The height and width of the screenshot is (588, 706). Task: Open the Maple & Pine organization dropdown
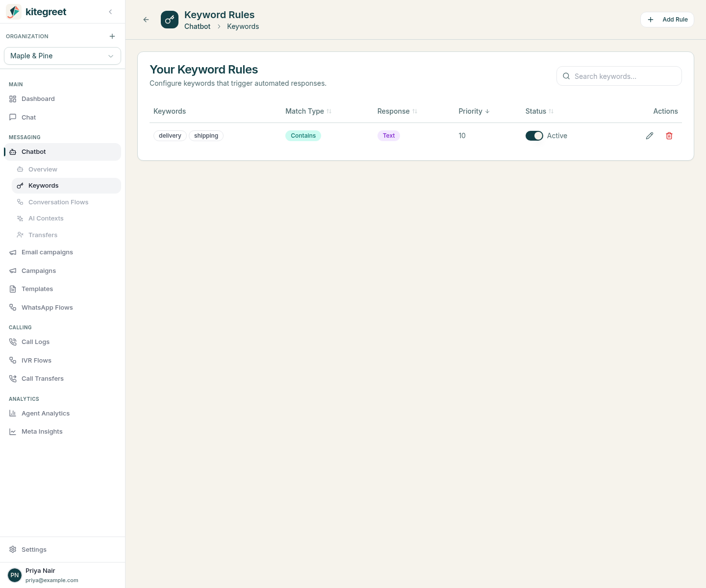pyautogui.click(x=62, y=56)
